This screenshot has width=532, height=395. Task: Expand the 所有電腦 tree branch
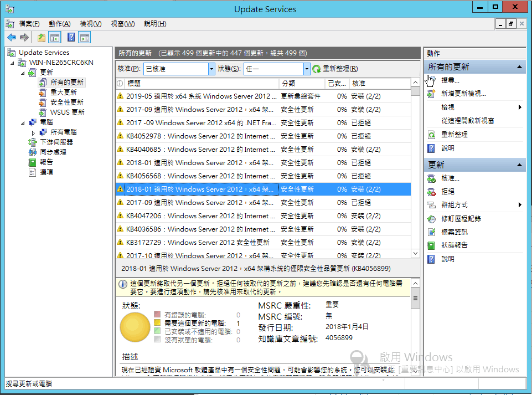tap(33, 133)
